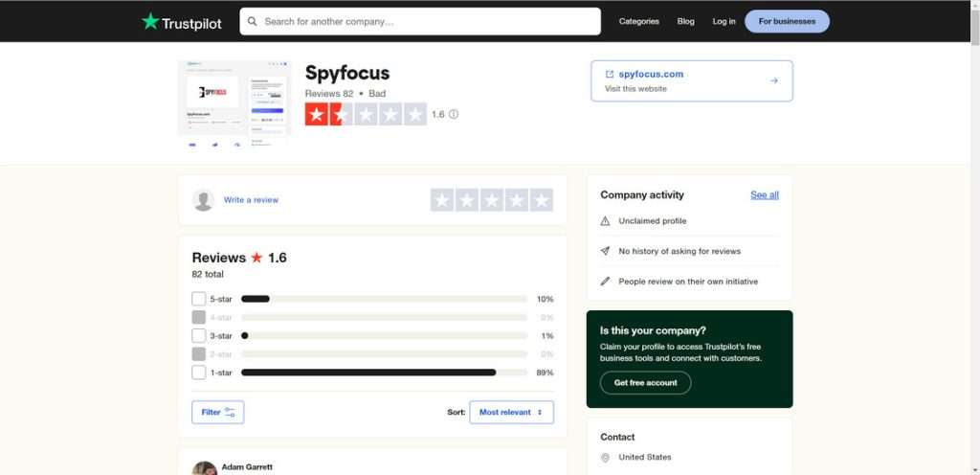The height and width of the screenshot is (475, 980).
Task: Click the pencil icon for own-initiative reviews
Action: [x=605, y=282]
